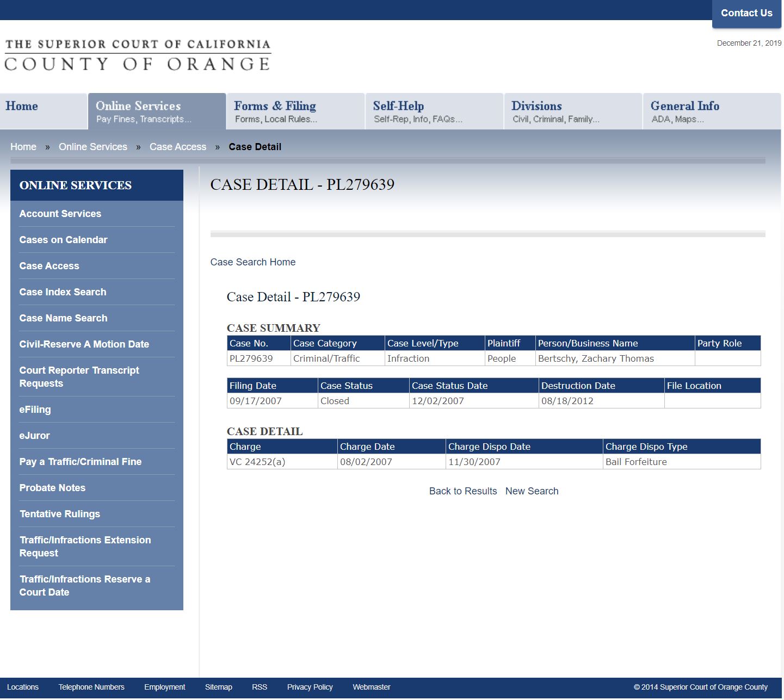
Task: Open Civil-Reserve A Motion Date link
Action: click(x=84, y=344)
